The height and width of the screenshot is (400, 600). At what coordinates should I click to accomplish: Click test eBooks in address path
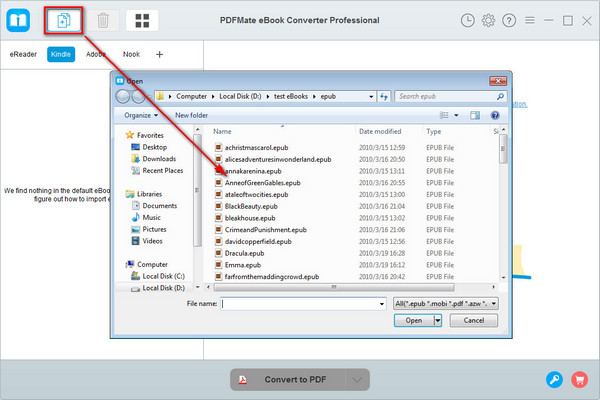click(291, 96)
